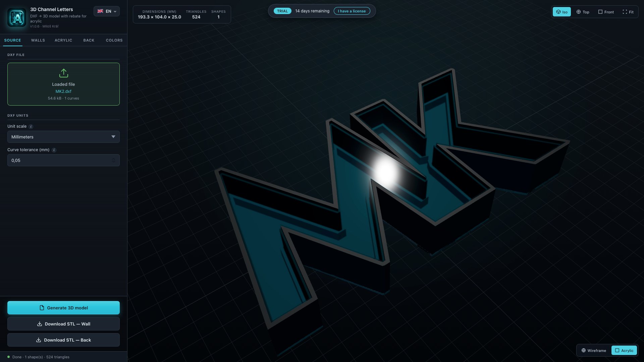The image size is (644, 362).
Task: Click Download STL — Wall button
Action: [63, 324]
